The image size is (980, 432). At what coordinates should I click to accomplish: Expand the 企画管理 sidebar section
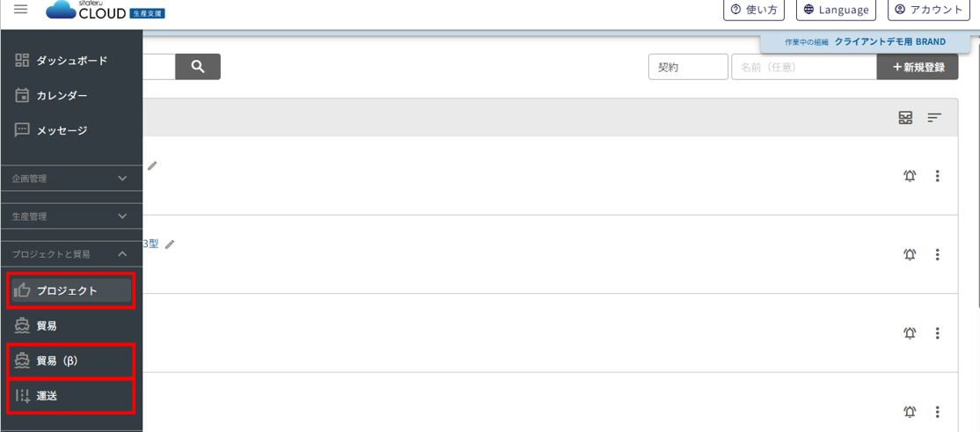[71, 179]
